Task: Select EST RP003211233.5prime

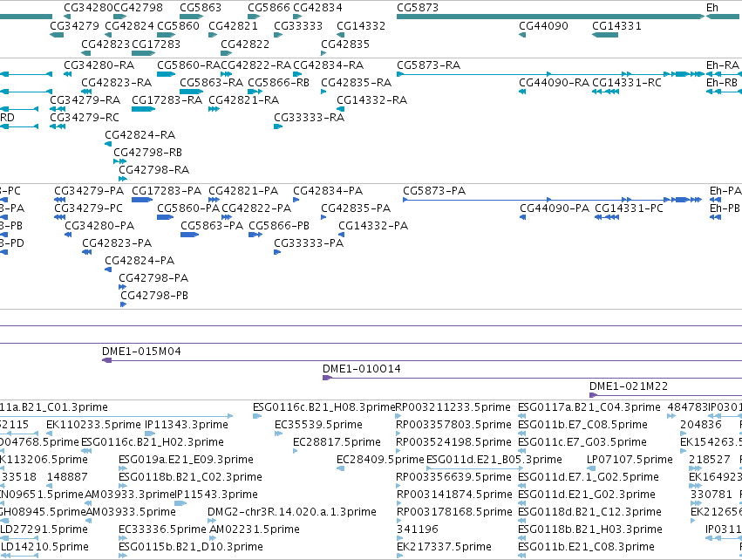Action: (x=453, y=407)
